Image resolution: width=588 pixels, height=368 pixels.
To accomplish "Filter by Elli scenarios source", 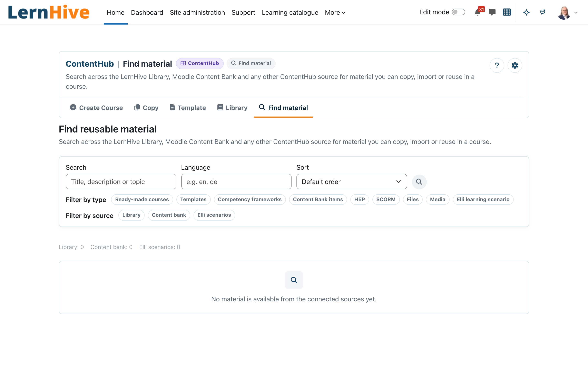I will click(x=214, y=215).
